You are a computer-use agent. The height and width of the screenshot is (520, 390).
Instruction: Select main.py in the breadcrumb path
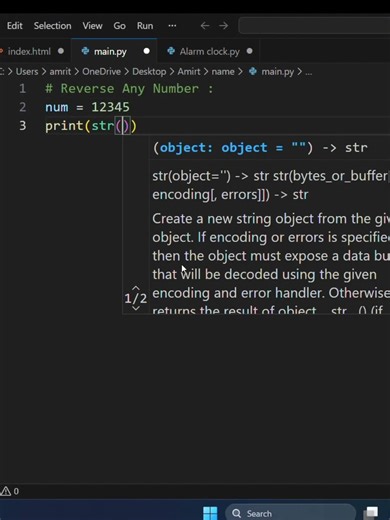(277, 72)
